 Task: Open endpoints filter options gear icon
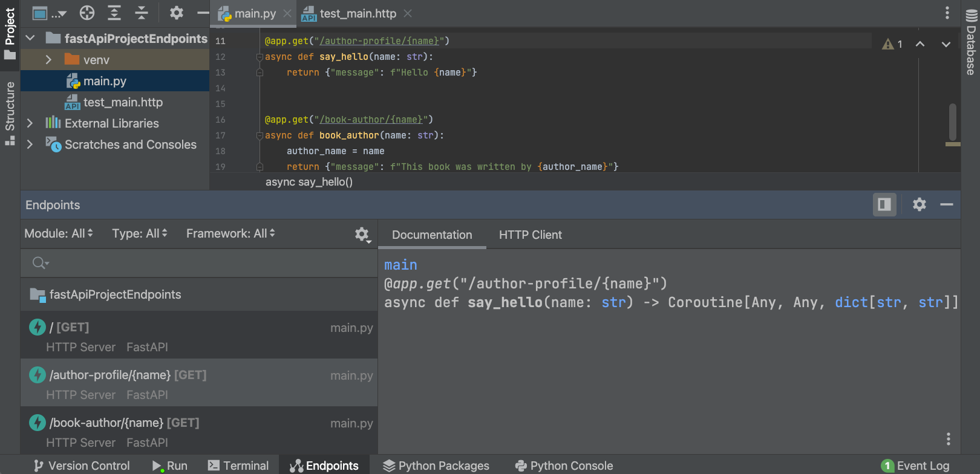[362, 234]
